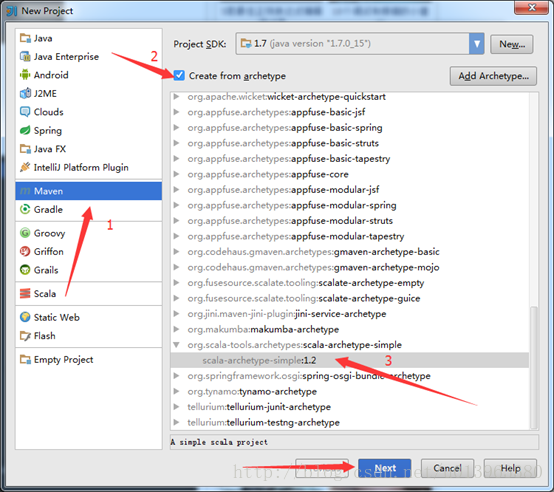
Task: Expand appfuse-basic-jsf archetype node
Action: pyautogui.click(x=176, y=112)
